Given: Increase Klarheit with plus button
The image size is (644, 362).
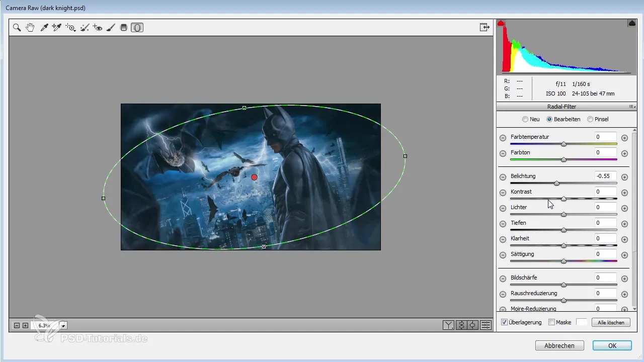Looking at the screenshot, I should [x=624, y=239].
